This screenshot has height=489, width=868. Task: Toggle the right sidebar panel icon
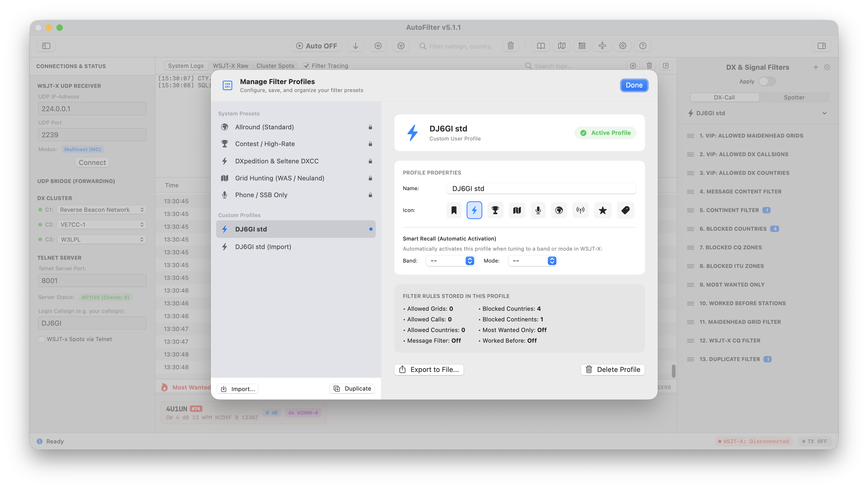coord(821,46)
